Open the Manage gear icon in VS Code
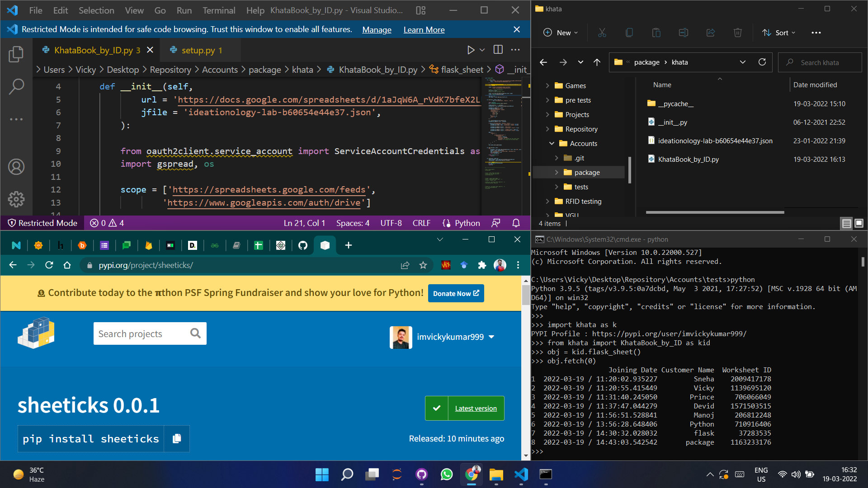The width and height of the screenshot is (868, 488). point(16,199)
